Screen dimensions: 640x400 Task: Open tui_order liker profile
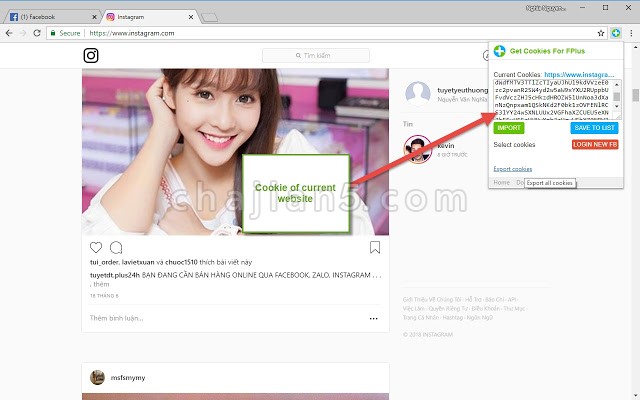[x=104, y=262]
